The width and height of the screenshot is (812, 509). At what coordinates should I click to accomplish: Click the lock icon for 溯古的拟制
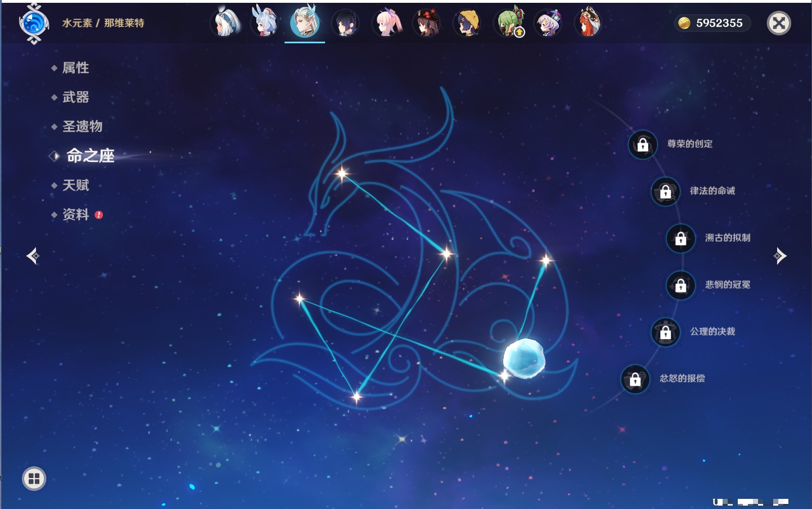(681, 238)
